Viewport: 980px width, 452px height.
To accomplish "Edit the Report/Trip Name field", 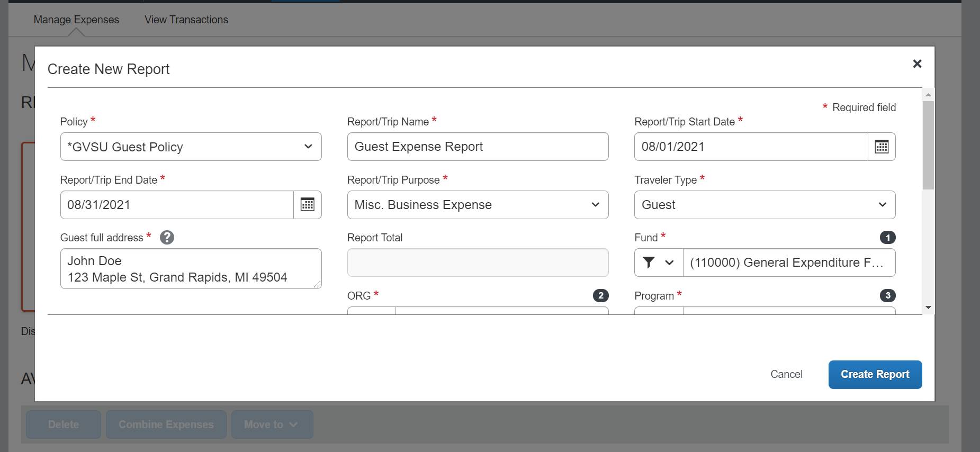I will click(478, 147).
